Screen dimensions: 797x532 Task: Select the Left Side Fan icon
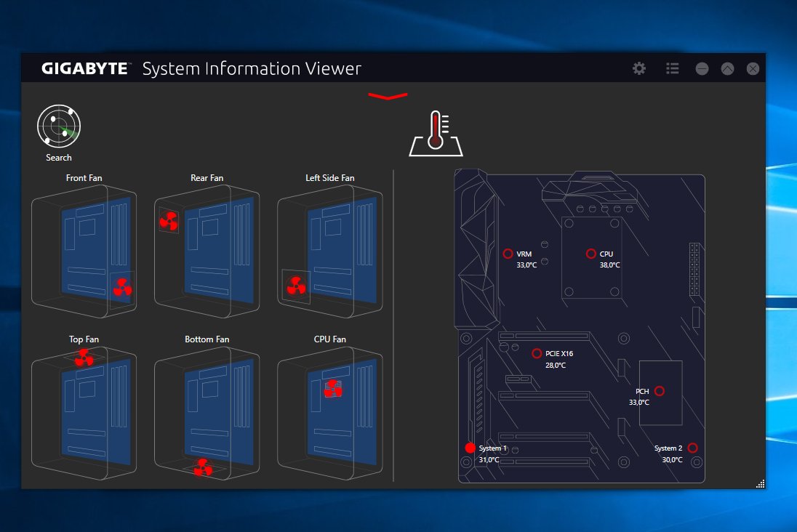[x=295, y=286]
